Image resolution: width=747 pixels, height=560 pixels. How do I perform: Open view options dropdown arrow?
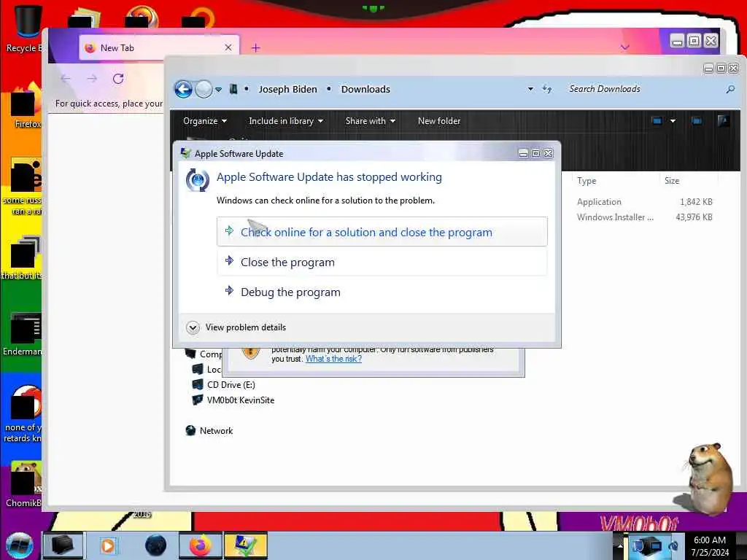673,121
